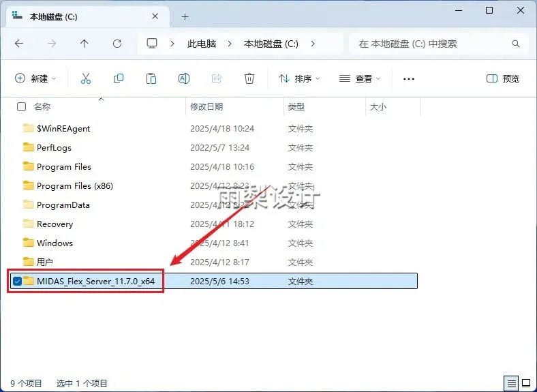Click the Paste clipboard icon

click(151, 78)
